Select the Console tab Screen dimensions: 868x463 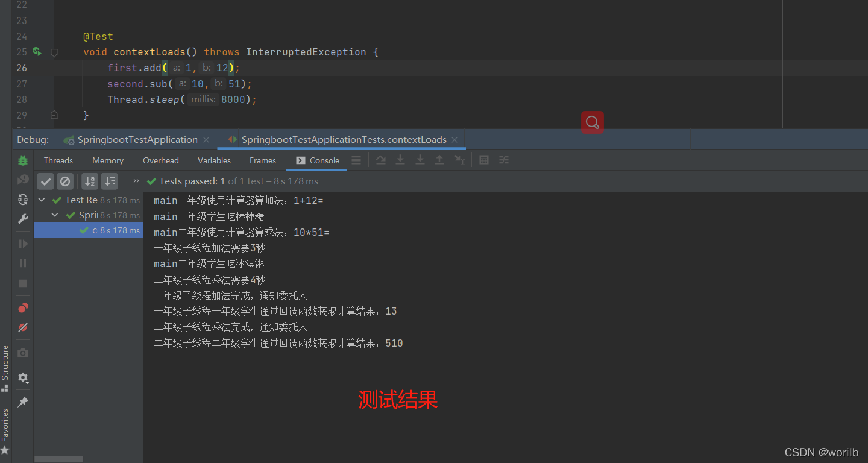[x=318, y=160]
